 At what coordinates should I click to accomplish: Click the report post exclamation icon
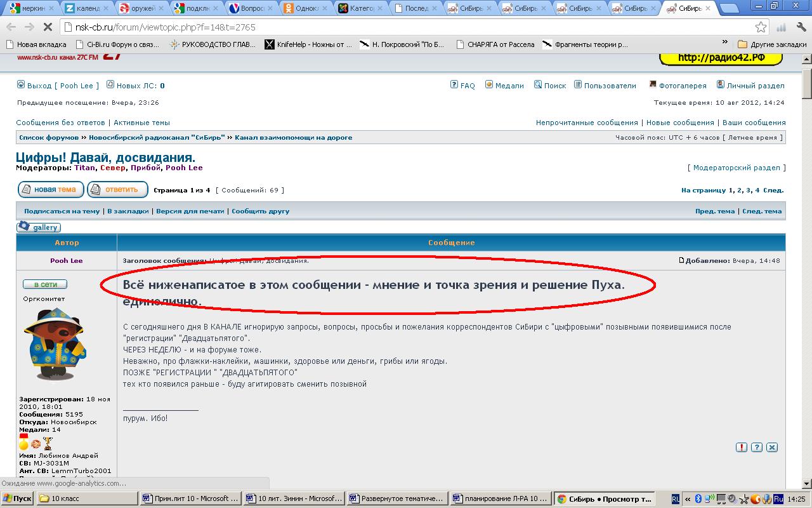tap(742, 447)
